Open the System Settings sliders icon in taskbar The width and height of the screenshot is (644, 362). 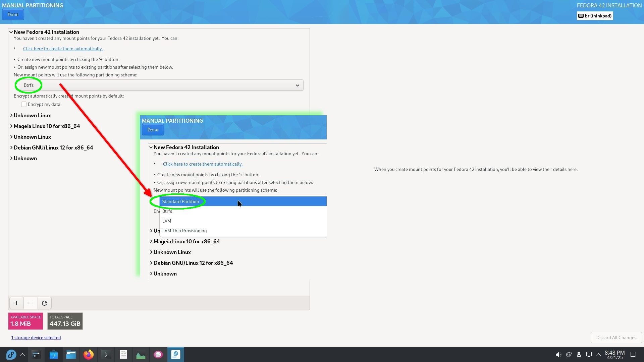36,355
